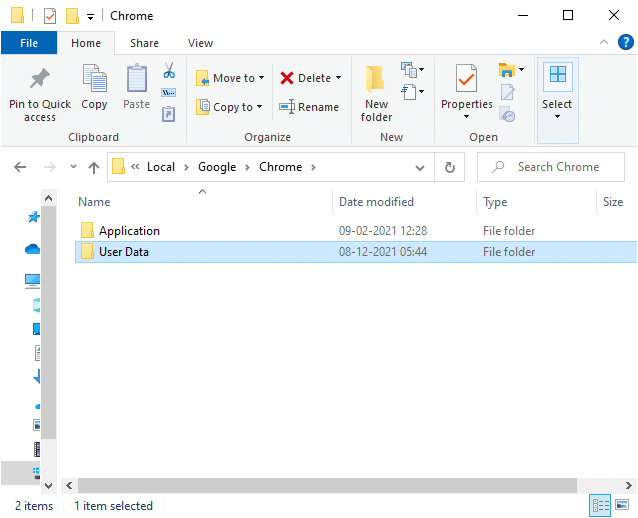Switch to the Home ribbon tab
Screen dimensions: 638x518
coord(86,43)
